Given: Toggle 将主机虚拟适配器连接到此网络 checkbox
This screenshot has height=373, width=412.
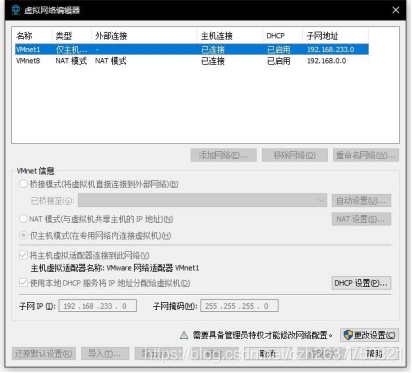Looking at the screenshot, I should [23, 255].
